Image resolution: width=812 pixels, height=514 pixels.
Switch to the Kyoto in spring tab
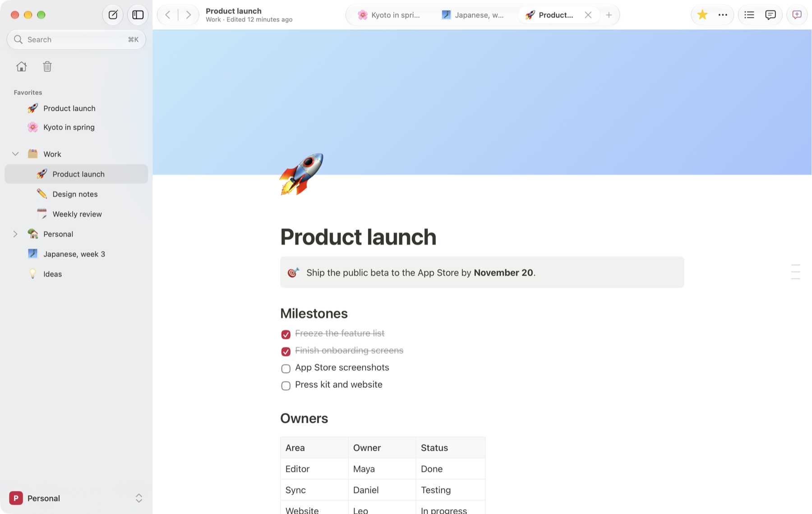[x=389, y=15]
